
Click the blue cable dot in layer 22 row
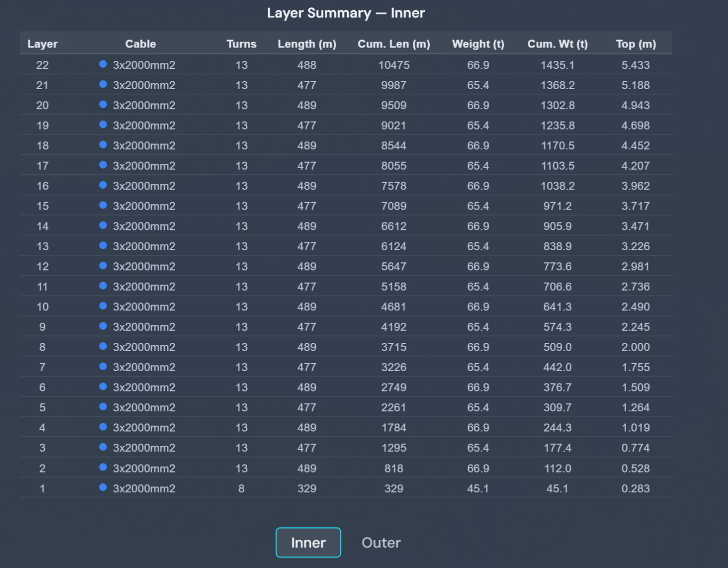(103, 65)
